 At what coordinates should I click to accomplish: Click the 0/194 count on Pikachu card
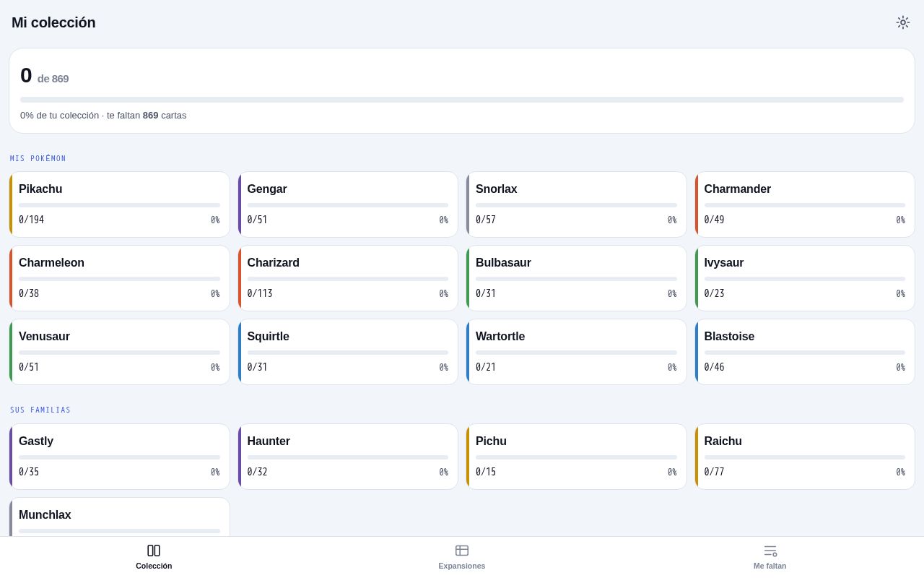click(31, 220)
